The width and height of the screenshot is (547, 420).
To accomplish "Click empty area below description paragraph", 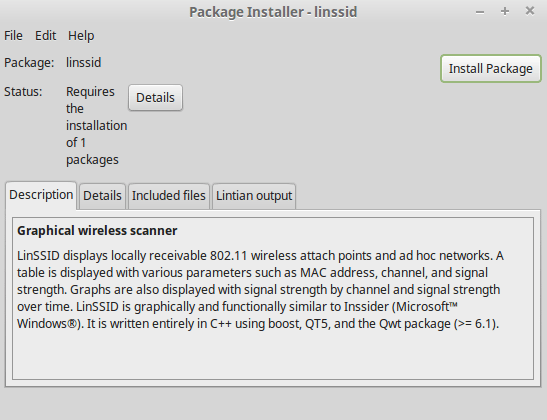I will [273, 354].
